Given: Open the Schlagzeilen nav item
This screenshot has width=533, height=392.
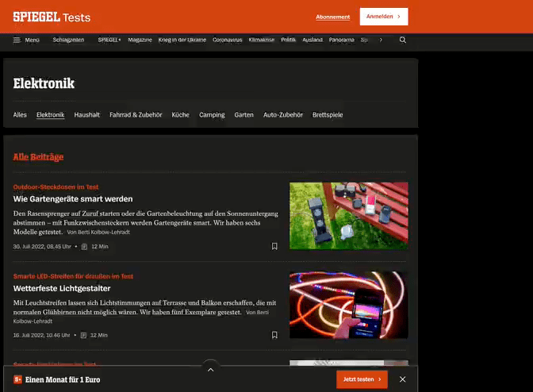Looking at the screenshot, I should (69, 40).
